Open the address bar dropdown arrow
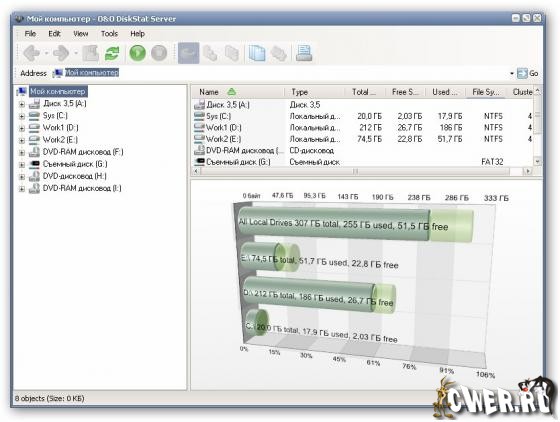 pyautogui.click(x=512, y=74)
